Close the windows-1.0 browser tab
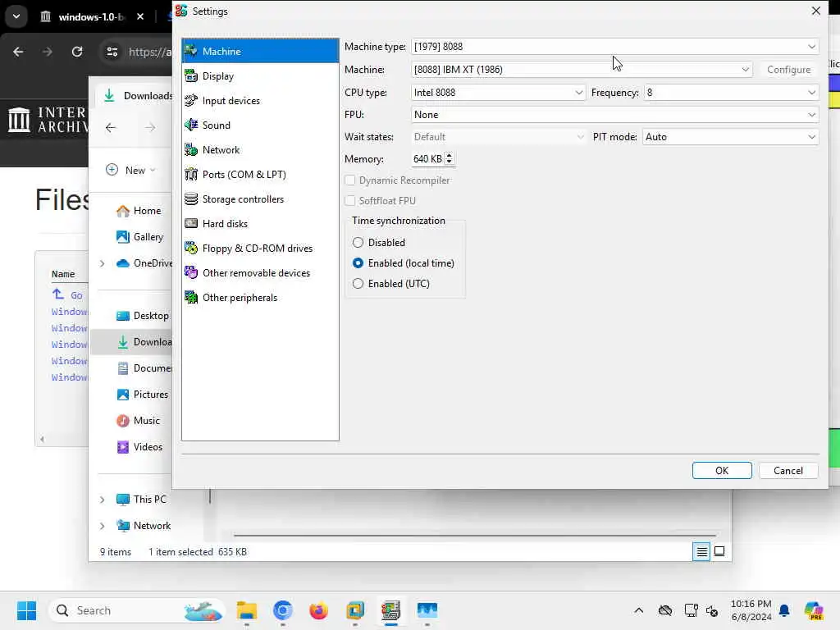Image resolution: width=840 pixels, height=630 pixels. pyautogui.click(x=139, y=16)
